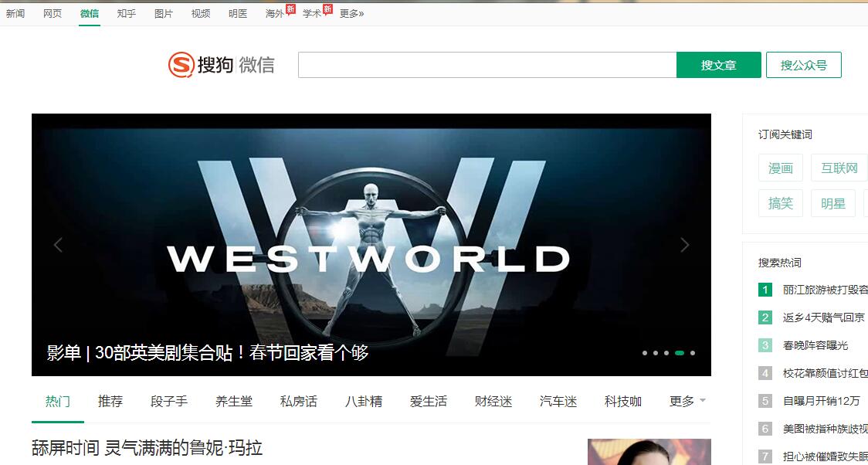Subscribe to the 漫画 keyword tag
The height and width of the screenshot is (465, 868).
(x=780, y=168)
